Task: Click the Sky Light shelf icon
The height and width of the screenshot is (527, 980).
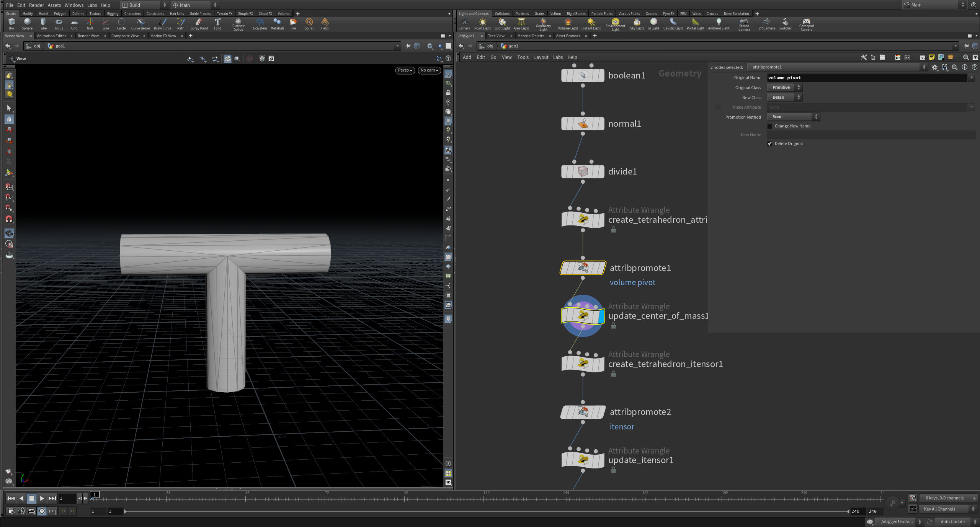Action: coord(637,24)
